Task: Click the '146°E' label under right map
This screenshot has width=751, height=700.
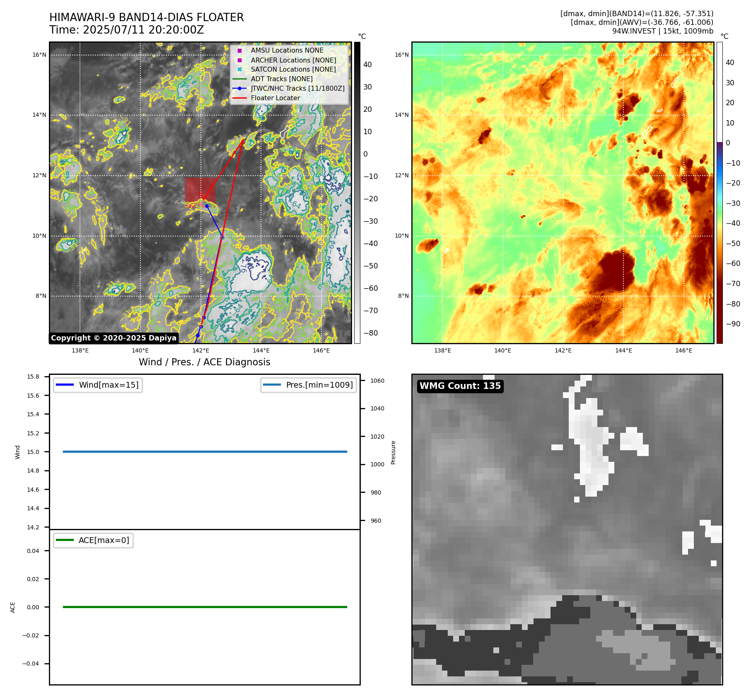Action: click(684, 350)
